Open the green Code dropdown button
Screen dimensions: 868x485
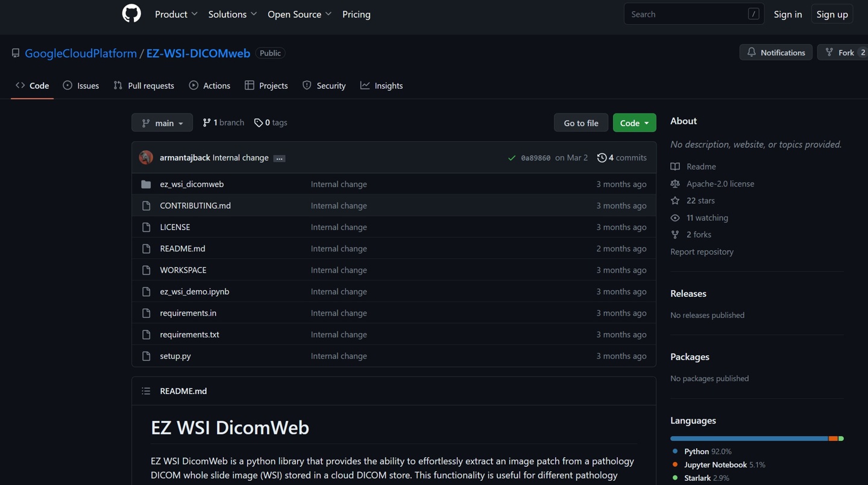pyautogui.click(x=634, y=122)
